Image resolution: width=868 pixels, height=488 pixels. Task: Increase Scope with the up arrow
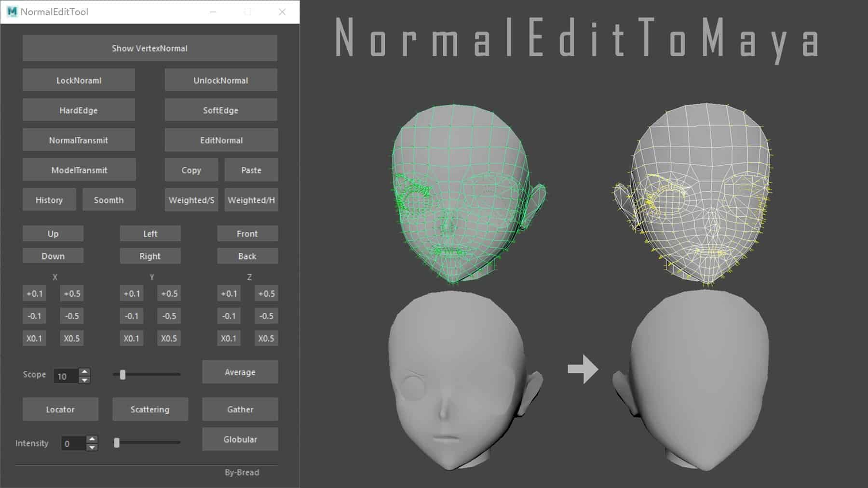(84, 372)
